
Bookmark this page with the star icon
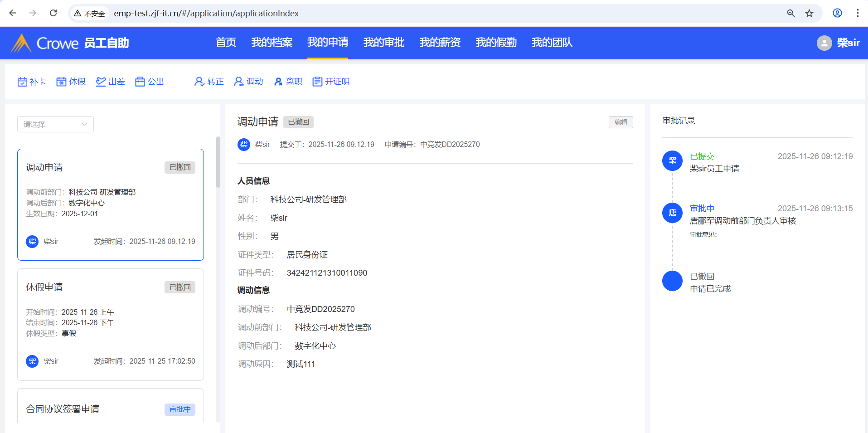[x=809, y=13]
